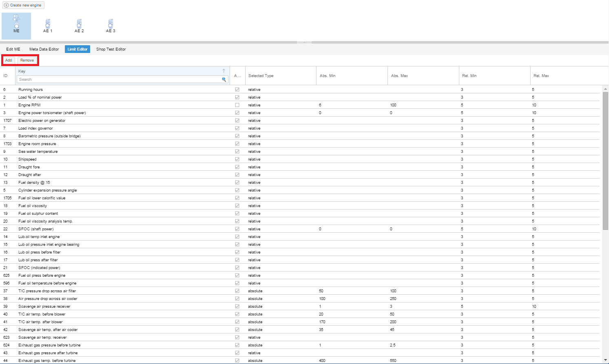Toggle checkbox for SFOC (shaft power) row
This screenshot has width=609, height=364.
pos(237,229)
